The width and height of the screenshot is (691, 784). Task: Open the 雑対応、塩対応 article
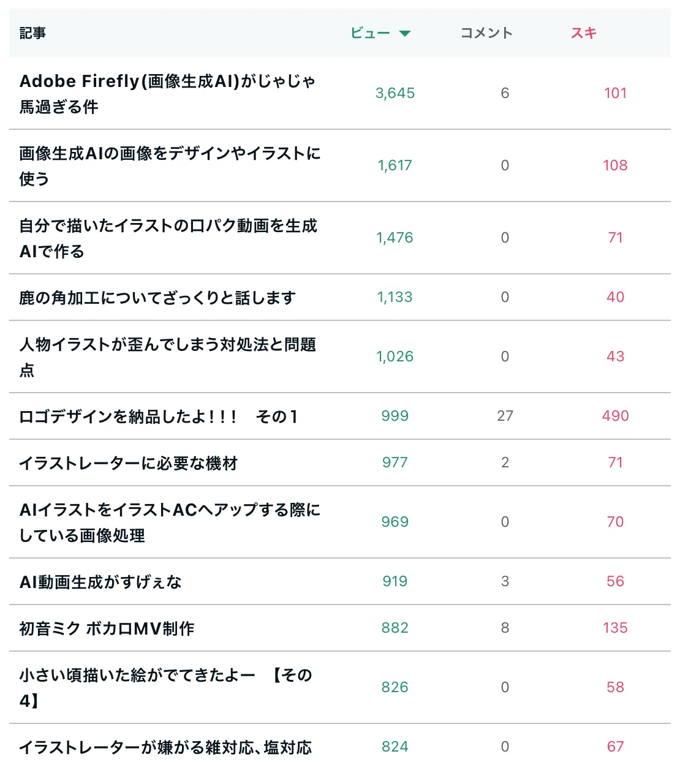[x=165, y=747]
